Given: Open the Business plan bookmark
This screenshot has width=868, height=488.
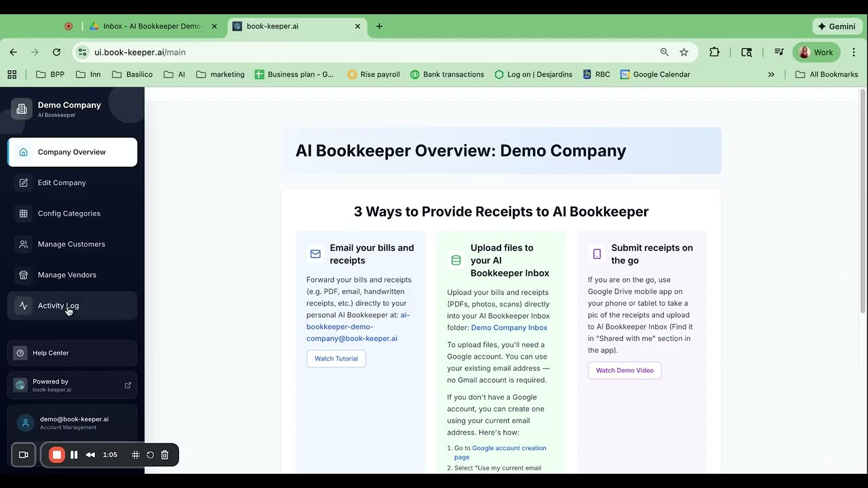Looking at the screenshot, I should tap(294, 75).
